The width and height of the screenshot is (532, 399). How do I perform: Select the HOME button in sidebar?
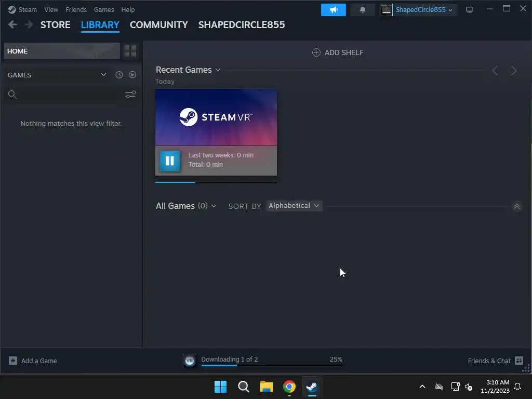(x=62, y=51)
